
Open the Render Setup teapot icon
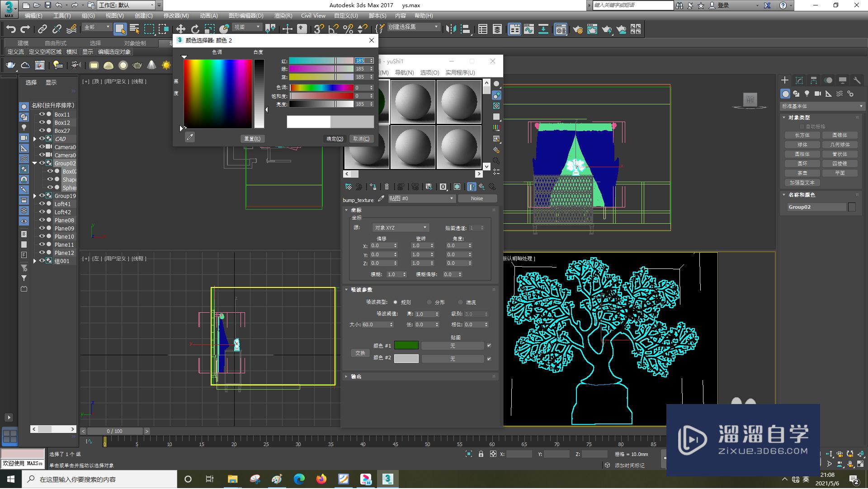(577, 29)
